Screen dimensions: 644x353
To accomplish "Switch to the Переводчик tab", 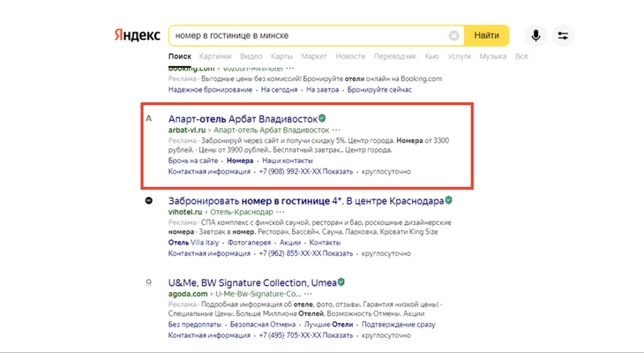I will (394, 56).
